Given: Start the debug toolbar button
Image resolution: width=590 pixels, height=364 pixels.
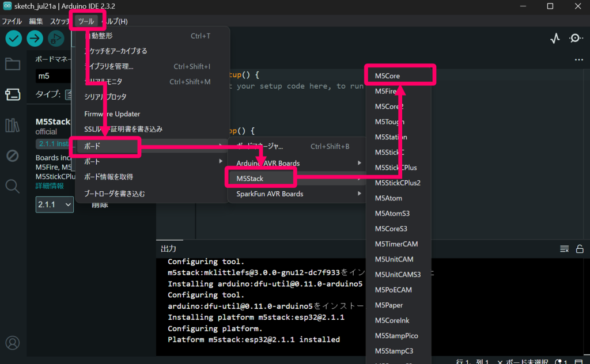Looking at the screenshot, I should click(56, 39).
